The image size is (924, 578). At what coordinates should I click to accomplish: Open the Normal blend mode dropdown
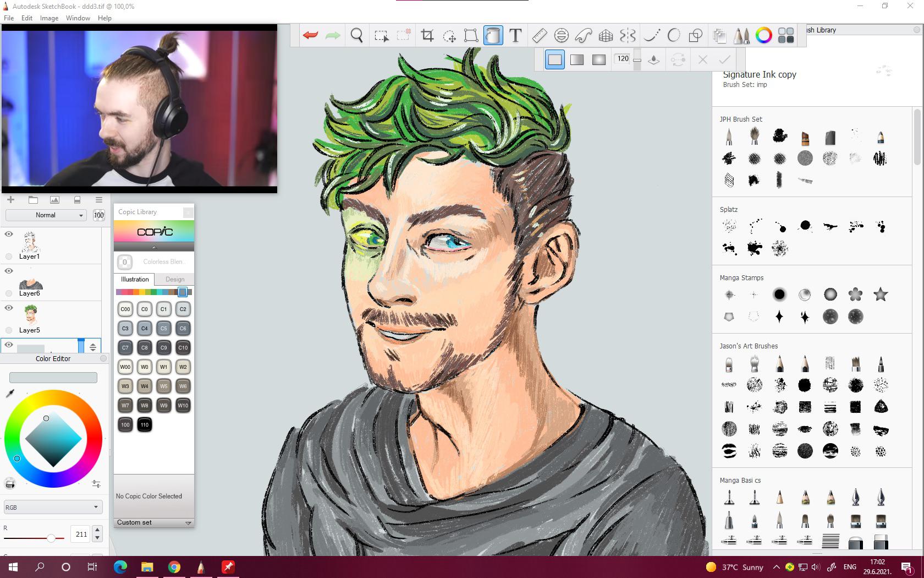pyautogui.click(x=46, y=215)
